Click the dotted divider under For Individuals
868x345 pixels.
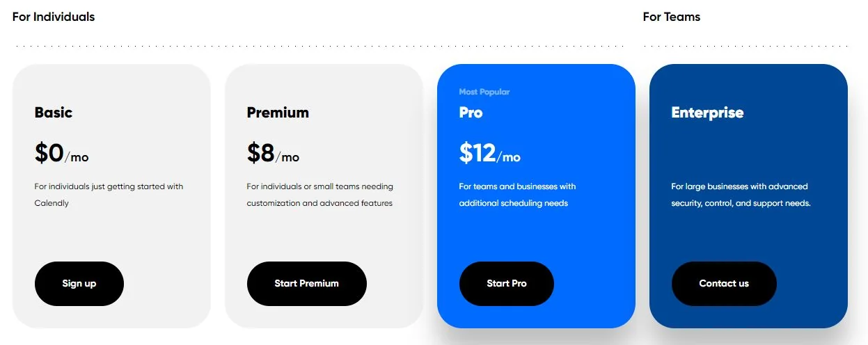(319, 47)
